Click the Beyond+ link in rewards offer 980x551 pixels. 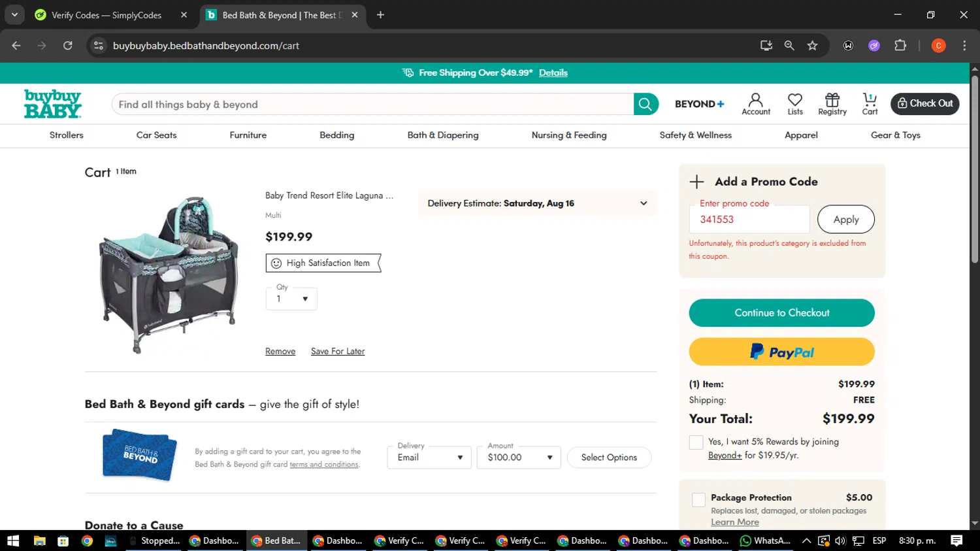(x=725, y=456)
